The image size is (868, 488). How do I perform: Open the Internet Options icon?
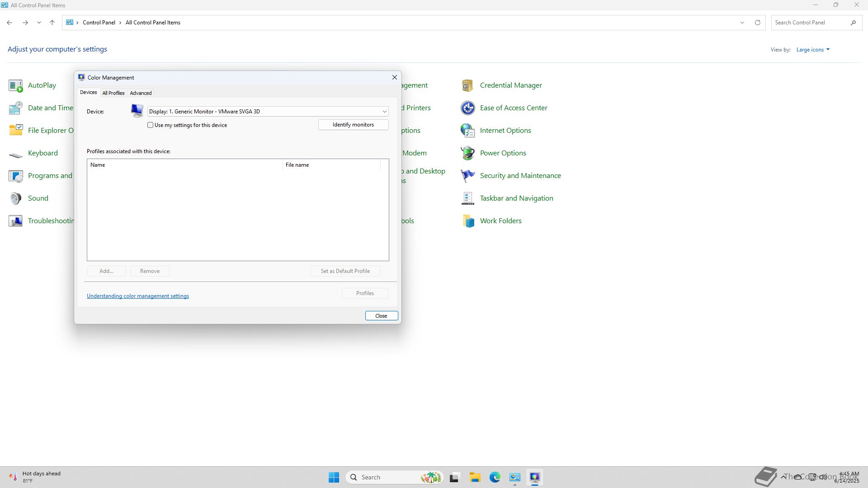click(x=467, y=131)
